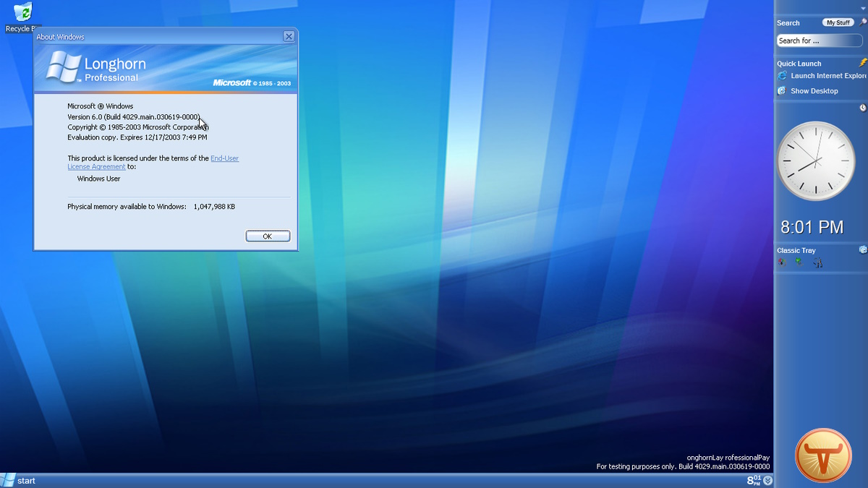Click the Evaluation copy expiry text
Image resolution: width=868 pixels, height=488 pixels.
pos(137,137)
